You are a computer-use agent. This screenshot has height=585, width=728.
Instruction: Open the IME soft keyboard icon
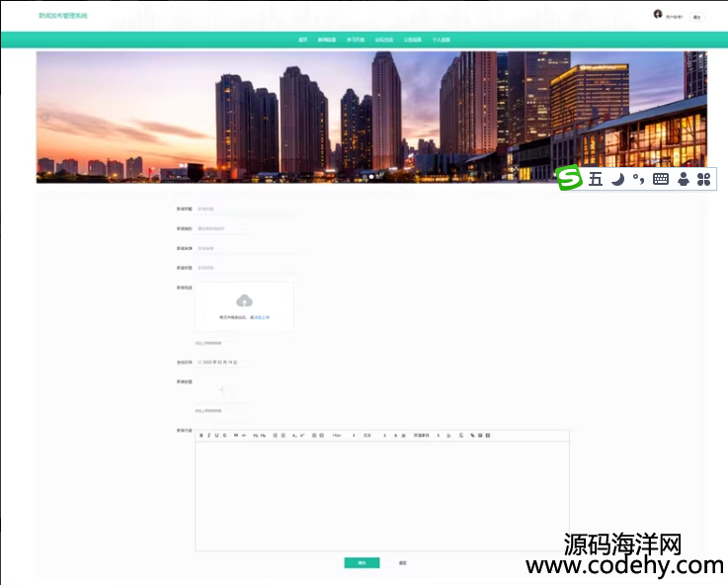point(661,179)
